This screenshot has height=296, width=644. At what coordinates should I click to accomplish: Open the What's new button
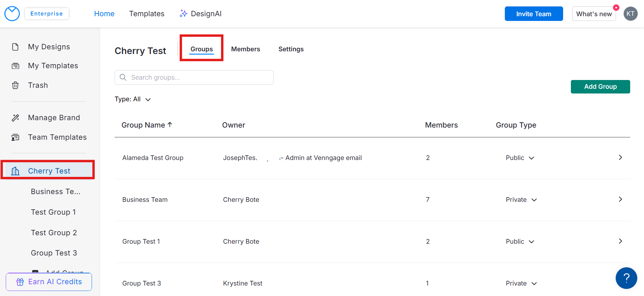[594, 14]
